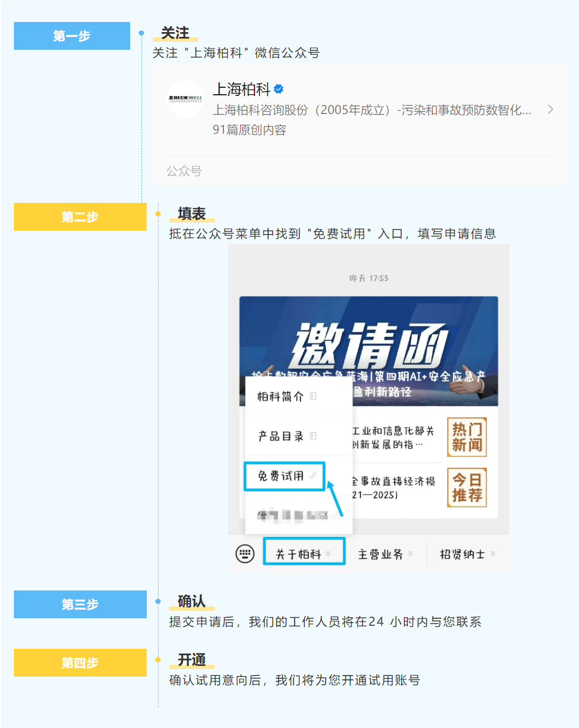The image size is (579, 728).
Task: Open the 上海柏科 account name link
Action: pos(242,89)
